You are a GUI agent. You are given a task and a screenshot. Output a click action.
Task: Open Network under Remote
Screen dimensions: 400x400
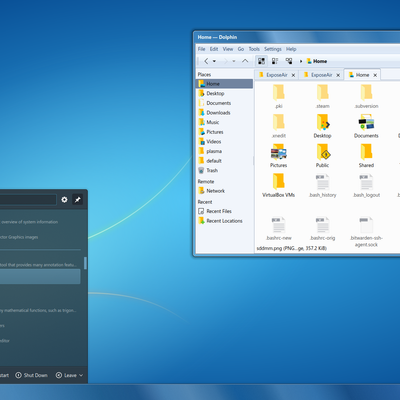[224, 191]
